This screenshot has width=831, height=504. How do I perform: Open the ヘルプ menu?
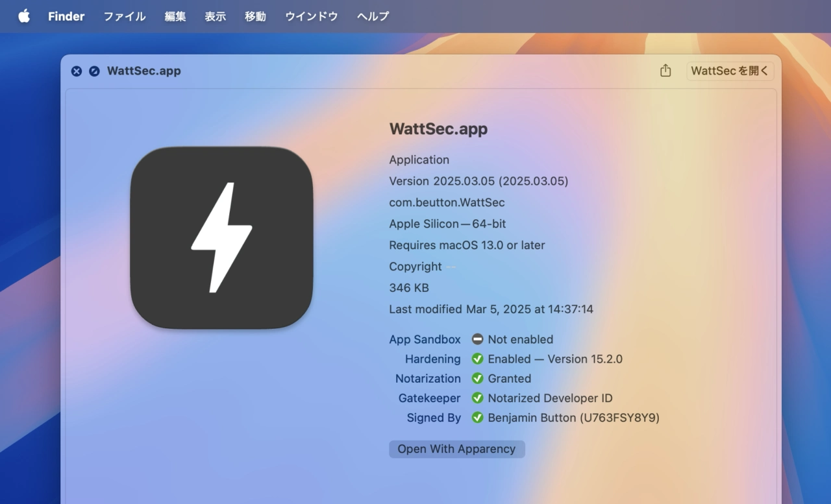pyautogui.click(x=373, y=16)
